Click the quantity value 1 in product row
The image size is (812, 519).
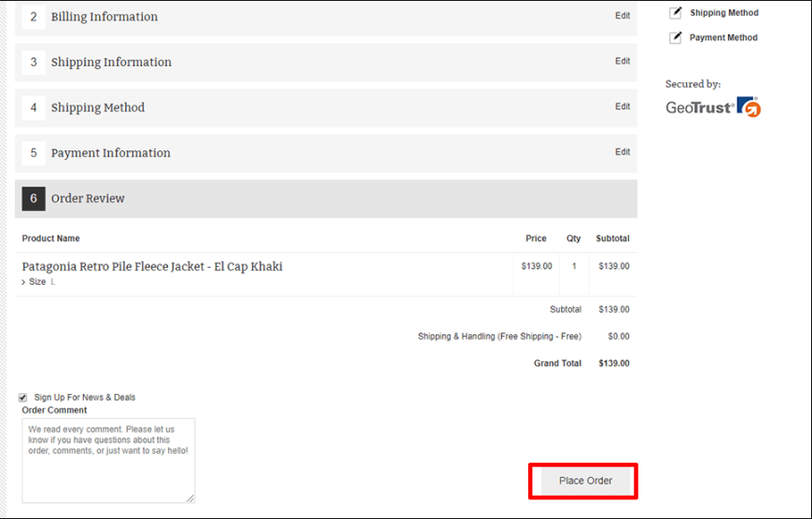click(574, 266)
